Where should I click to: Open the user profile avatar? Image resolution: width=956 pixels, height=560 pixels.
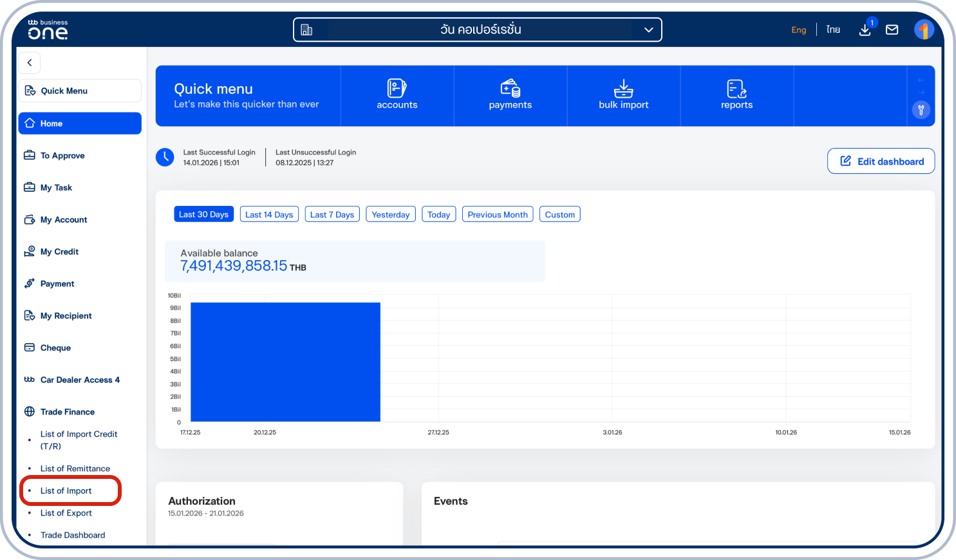[924, 30]
